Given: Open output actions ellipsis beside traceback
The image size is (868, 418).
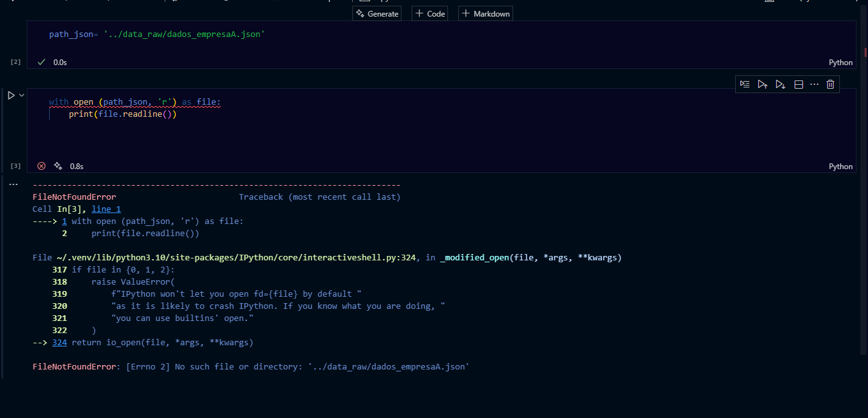Looking at the screenshot, I should [13, 184].
